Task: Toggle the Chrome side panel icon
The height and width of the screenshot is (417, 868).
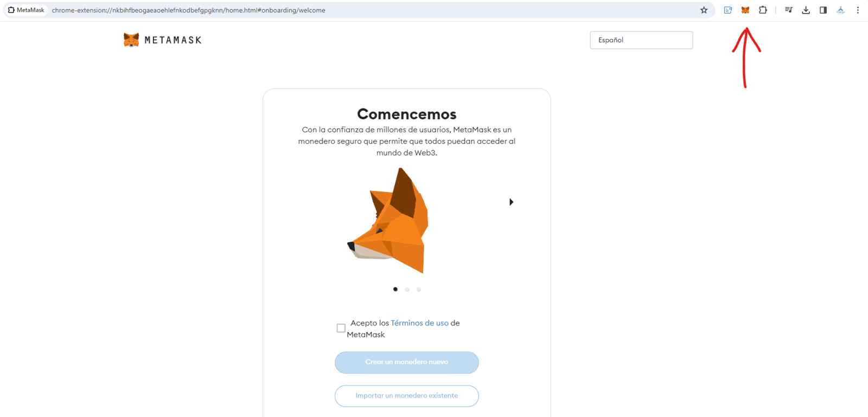Action: [x=823, y=10]
